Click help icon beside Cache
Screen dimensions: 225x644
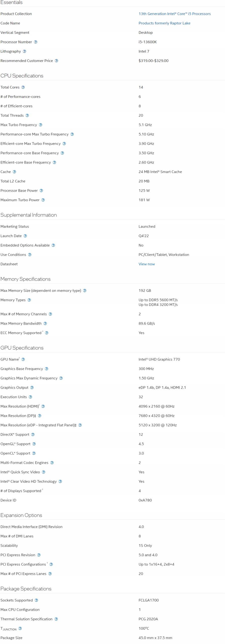click(x=14, y=172)
